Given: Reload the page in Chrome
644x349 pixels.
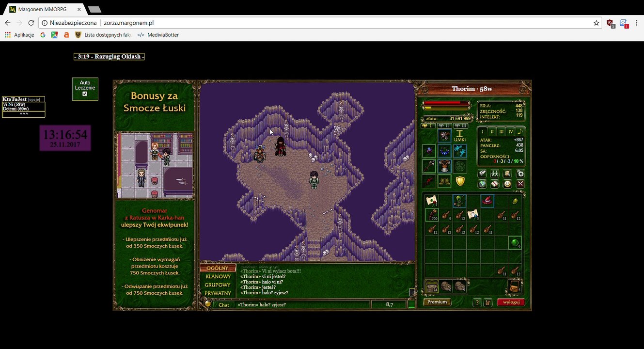Looking at the screenshot, I should tap(31, 23).
